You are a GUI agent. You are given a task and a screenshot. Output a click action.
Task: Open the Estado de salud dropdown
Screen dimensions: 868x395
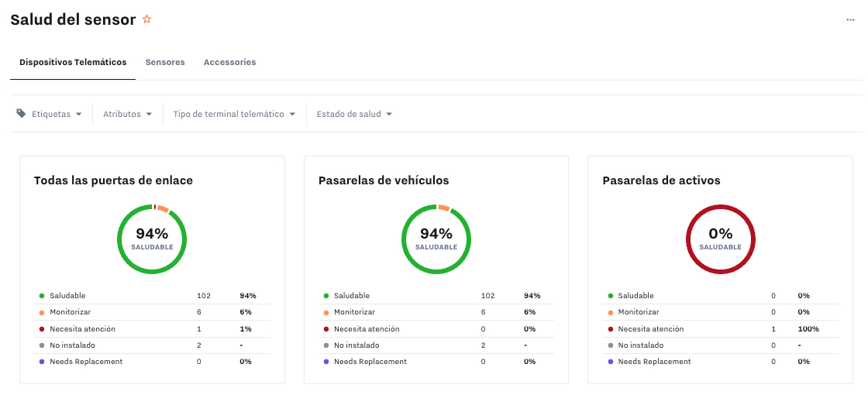tap(354, 114)
